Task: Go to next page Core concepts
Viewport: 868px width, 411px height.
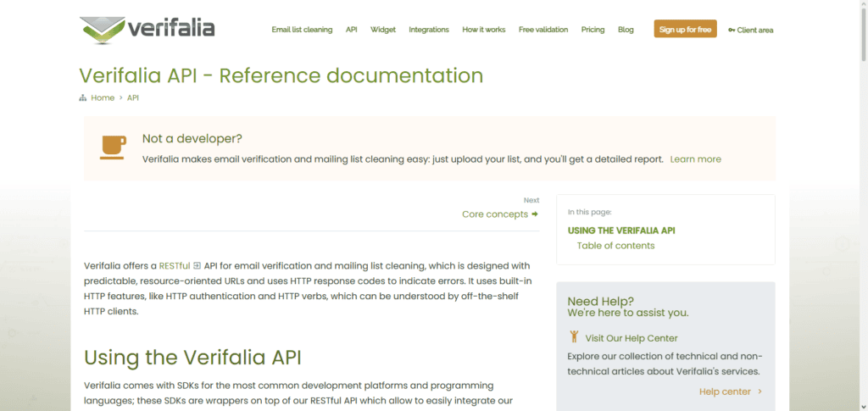Action: 495,214
